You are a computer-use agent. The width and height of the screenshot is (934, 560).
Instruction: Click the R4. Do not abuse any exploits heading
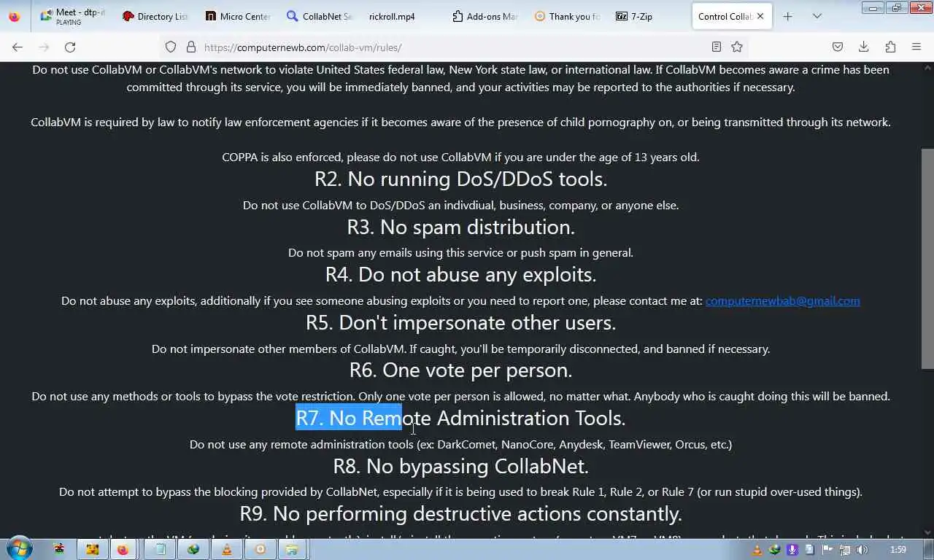click(x=460, y=274)
